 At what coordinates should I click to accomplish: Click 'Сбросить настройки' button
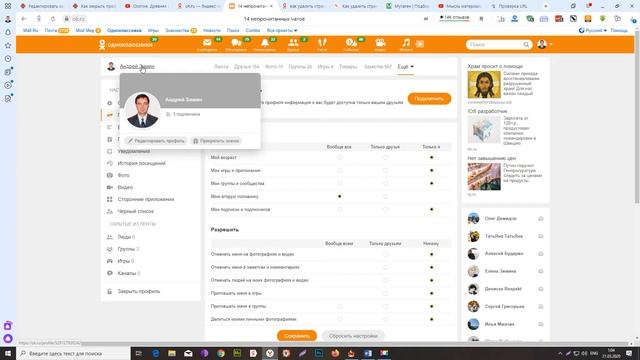[x=353, y=336]
